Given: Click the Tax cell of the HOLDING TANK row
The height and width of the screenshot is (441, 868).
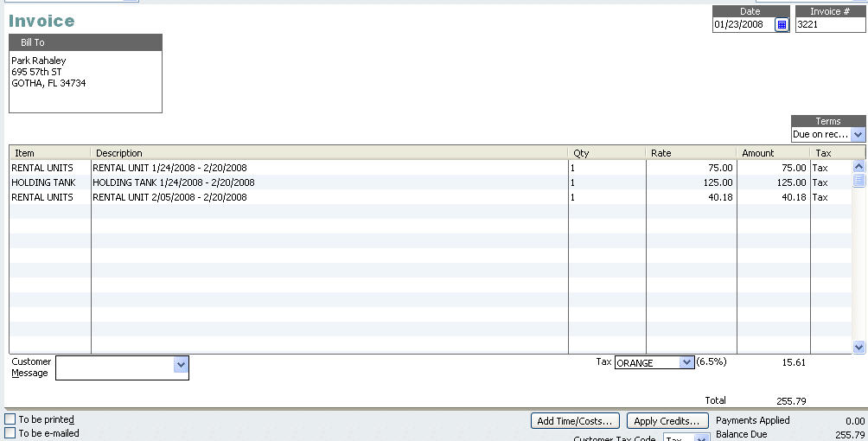Looking at the screenshot, I should click(830, 182).
